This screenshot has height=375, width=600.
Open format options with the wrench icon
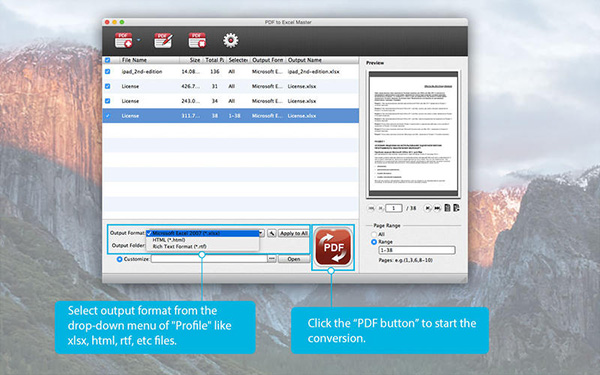[x=272, y=233]
